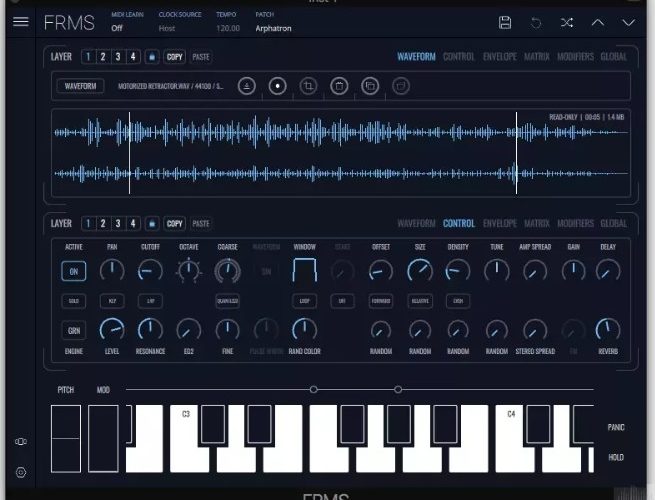Click the PANIC button

coord(616,427)
